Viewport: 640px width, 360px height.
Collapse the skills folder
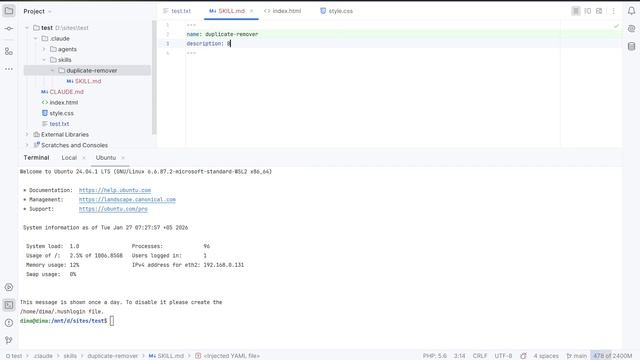[44, 60]
